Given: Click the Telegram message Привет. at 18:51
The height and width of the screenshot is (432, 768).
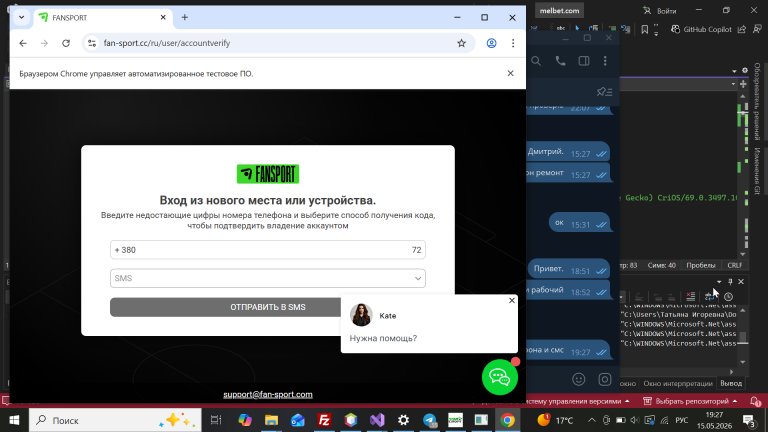Looking at the screenshot, I should point(569,269).
